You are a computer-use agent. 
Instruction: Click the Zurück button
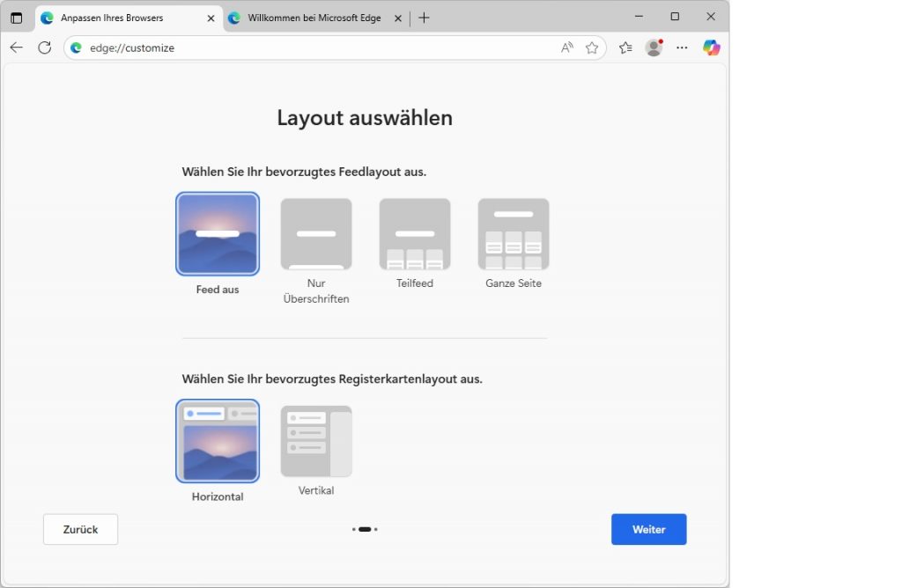(80, 529)
